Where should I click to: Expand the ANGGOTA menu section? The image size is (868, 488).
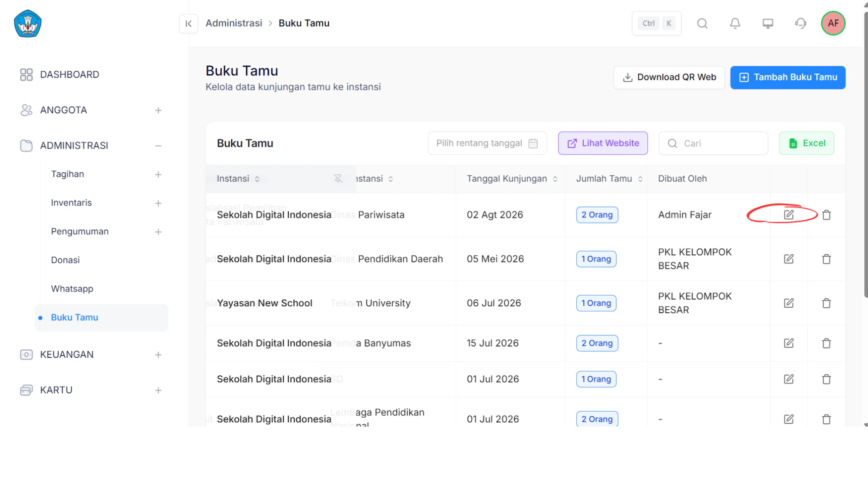coord(158,110)
